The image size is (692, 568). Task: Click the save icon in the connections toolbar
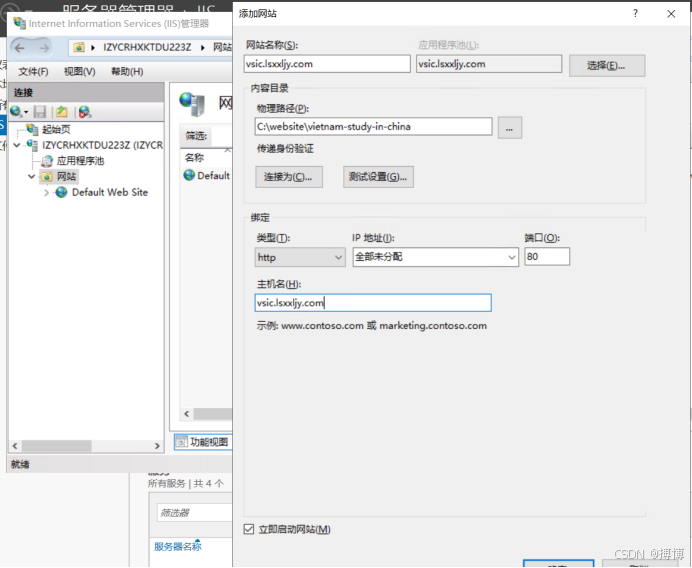click(40, 112)
